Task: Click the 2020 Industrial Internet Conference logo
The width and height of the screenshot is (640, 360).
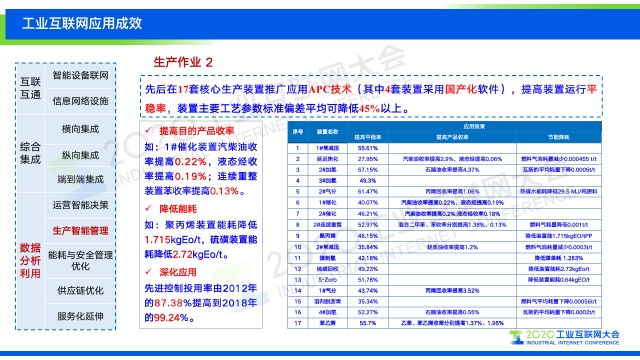Action: pos(564,338)
